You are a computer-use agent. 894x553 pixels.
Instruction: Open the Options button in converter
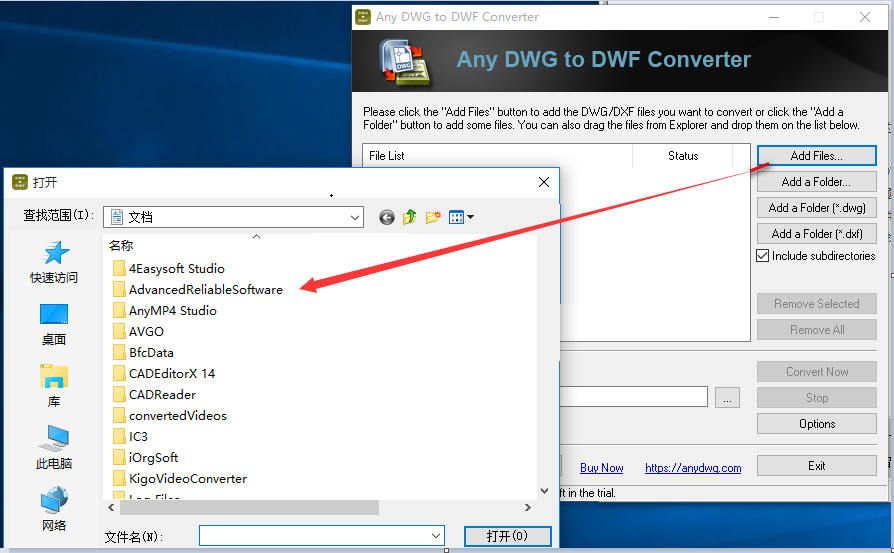point(816,424)
